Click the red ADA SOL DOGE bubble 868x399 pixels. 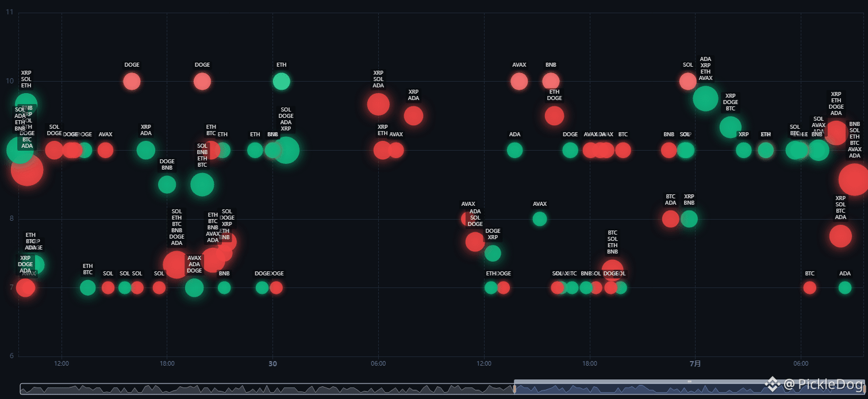tap(475, 241)
